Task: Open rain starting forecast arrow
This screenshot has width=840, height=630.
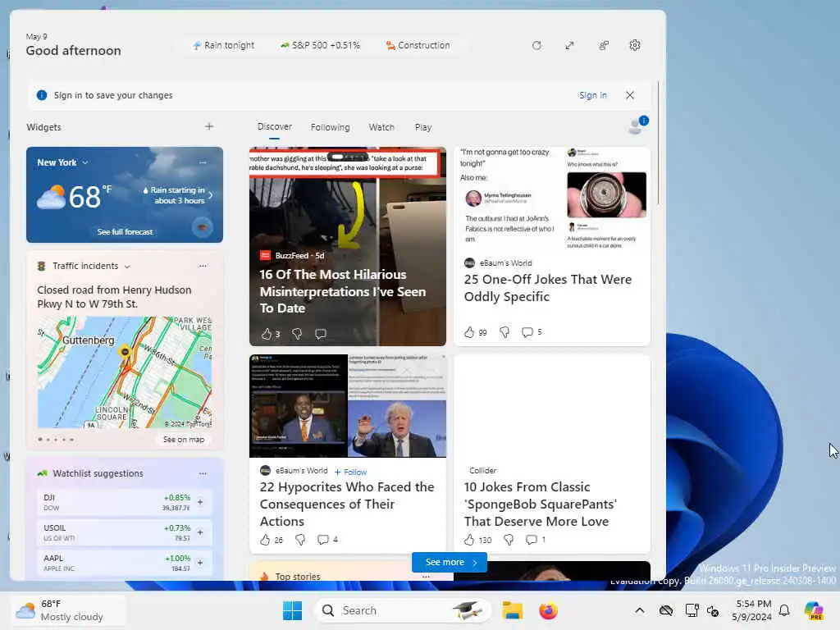Action: pyautogui.click(x=211, y=195)
